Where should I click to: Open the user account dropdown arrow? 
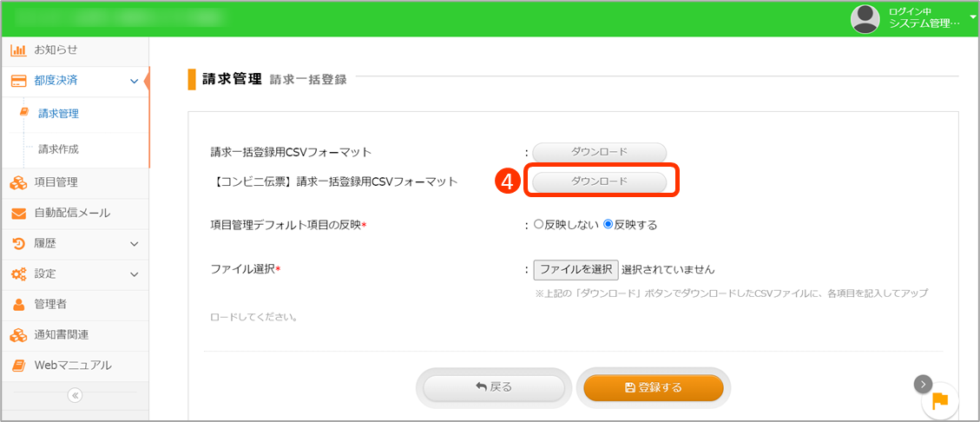tap(971, 17)
